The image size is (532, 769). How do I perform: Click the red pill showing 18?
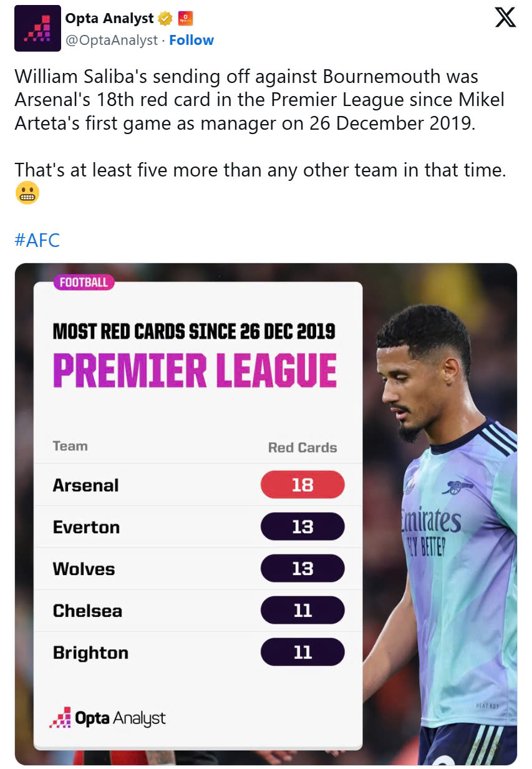302,485
